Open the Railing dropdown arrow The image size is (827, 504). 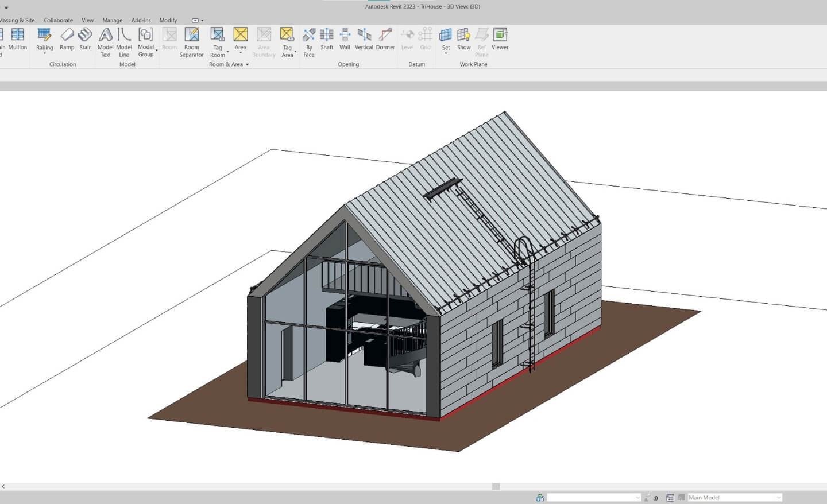(x=44, y=54)
